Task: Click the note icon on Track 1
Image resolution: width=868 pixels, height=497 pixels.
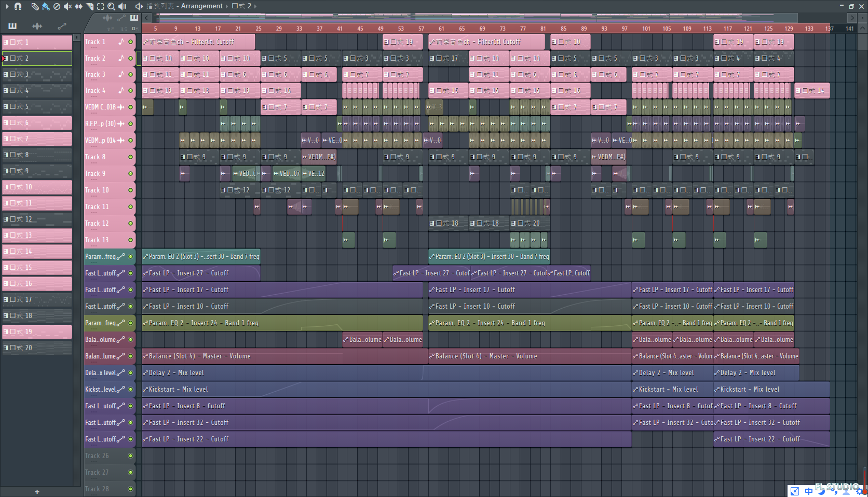Action: click(x=121, y=42)
